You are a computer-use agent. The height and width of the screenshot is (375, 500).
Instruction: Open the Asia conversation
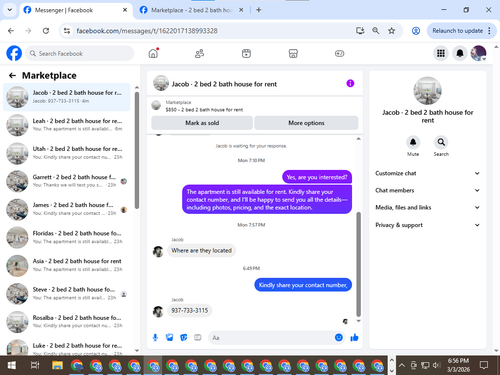tap(67, 265)
